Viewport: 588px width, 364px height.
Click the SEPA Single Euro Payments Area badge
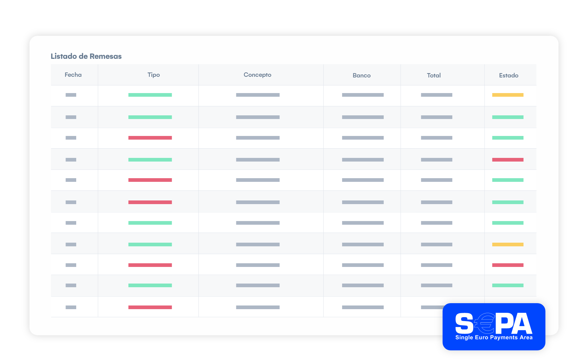coord(494,326)
